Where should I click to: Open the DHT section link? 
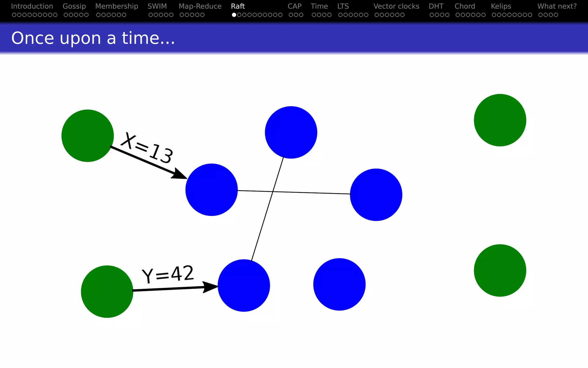click(x=436, y=6)
